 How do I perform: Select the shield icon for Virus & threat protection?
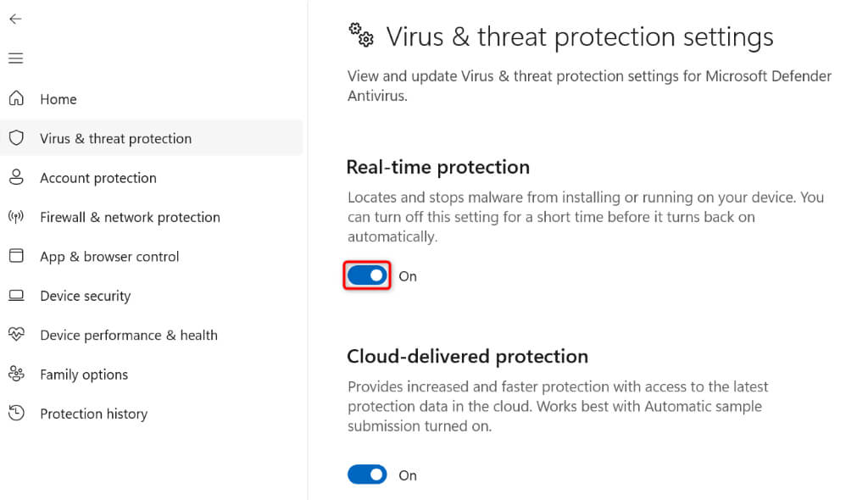coord(19,138)
